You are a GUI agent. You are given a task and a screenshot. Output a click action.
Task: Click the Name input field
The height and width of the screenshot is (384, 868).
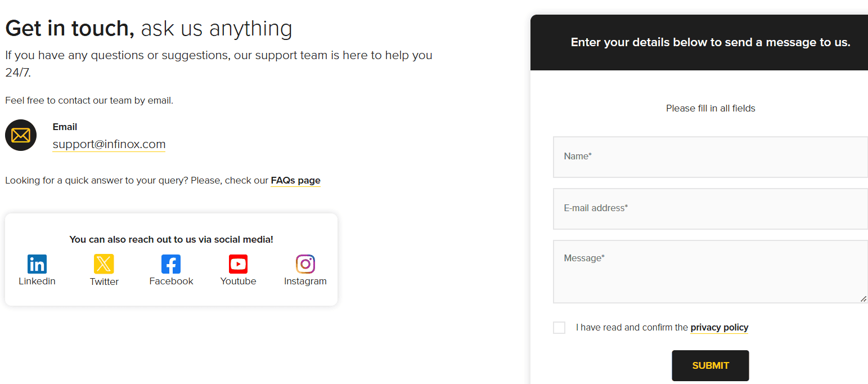[710, 157]
